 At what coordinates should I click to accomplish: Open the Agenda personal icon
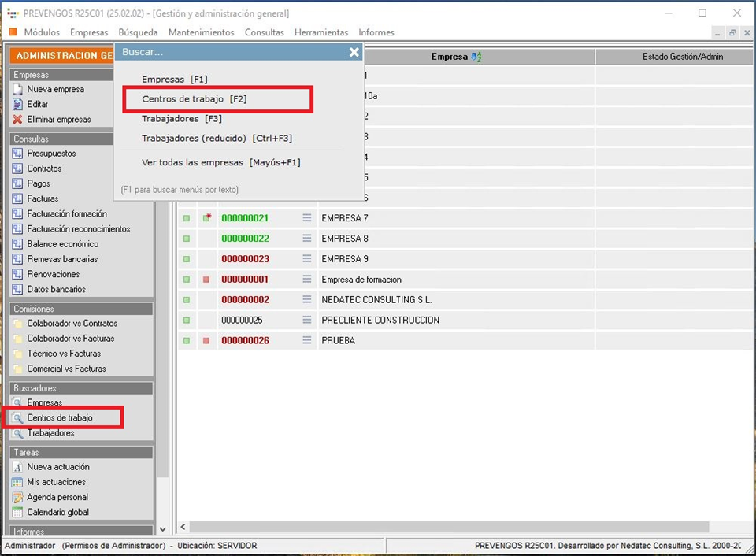click(17, 497)
